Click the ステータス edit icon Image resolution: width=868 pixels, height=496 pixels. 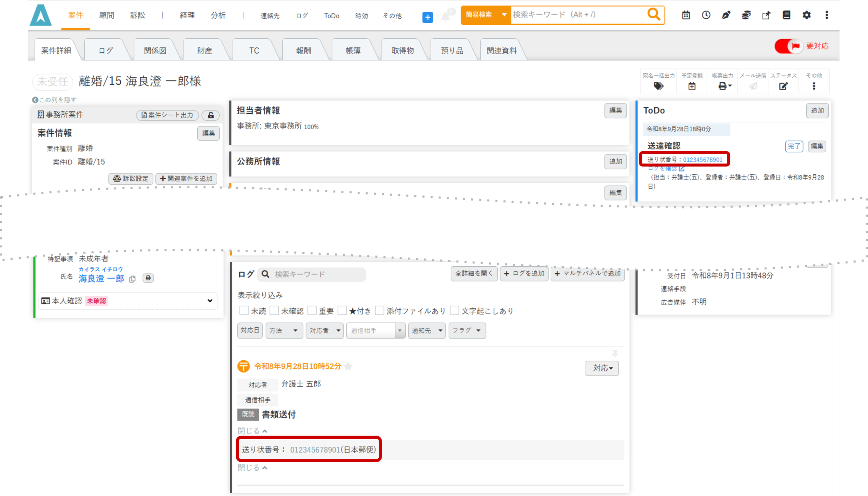[783, 86]
